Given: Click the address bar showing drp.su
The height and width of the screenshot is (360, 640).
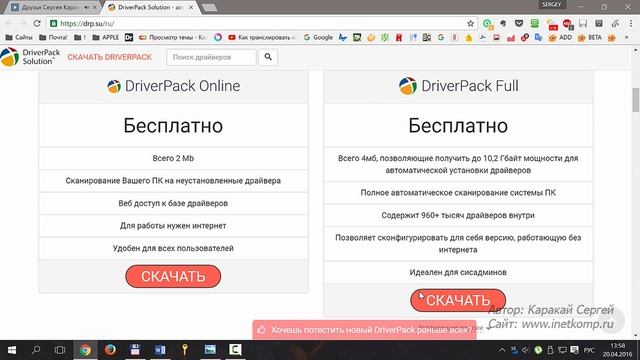Looking at the screenshot, I should click(x=261, y=24).
